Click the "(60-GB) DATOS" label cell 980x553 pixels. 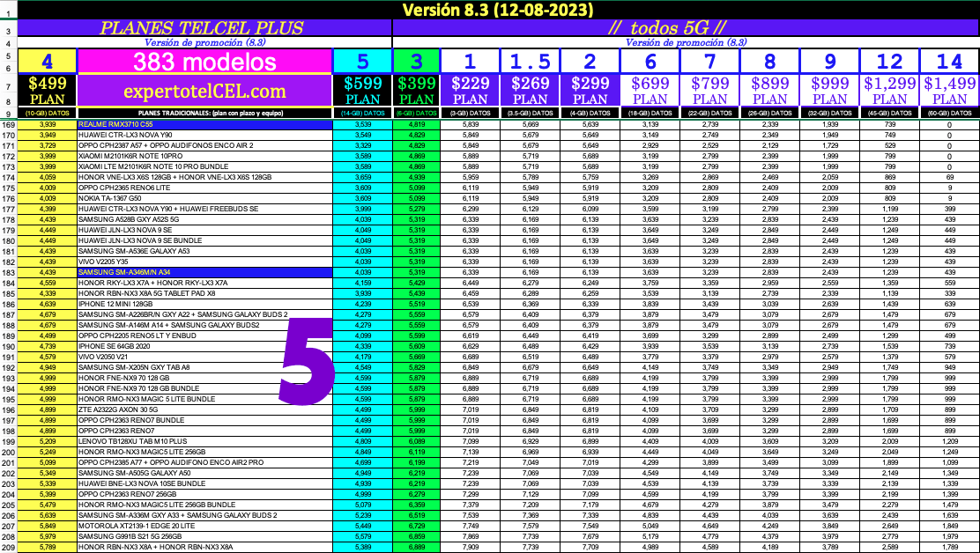tap(950, 114)
